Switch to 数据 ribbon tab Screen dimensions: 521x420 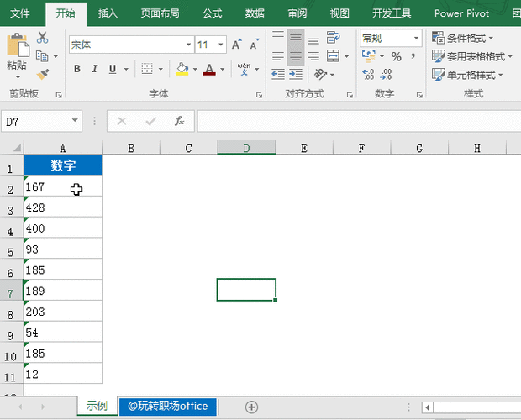click(x=255, y=13)
